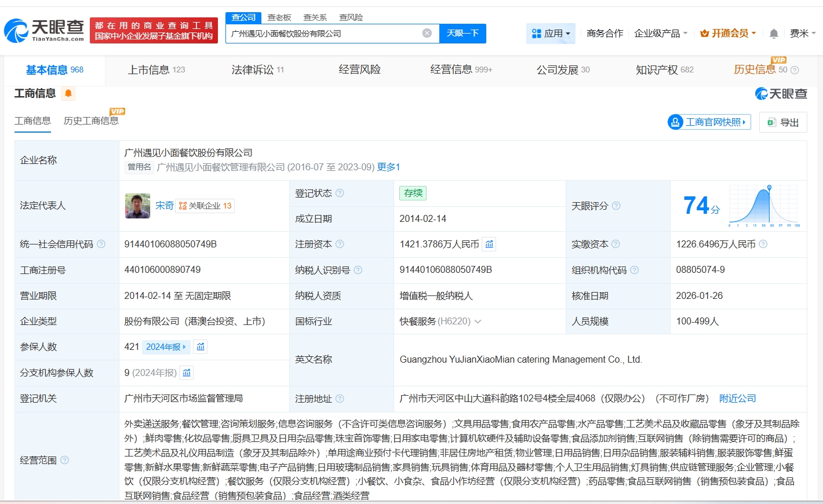The image size is (823, 504).
Task: Open the 法律诉讼 tab
Action: pyautogui.click(x=258, y=70)
